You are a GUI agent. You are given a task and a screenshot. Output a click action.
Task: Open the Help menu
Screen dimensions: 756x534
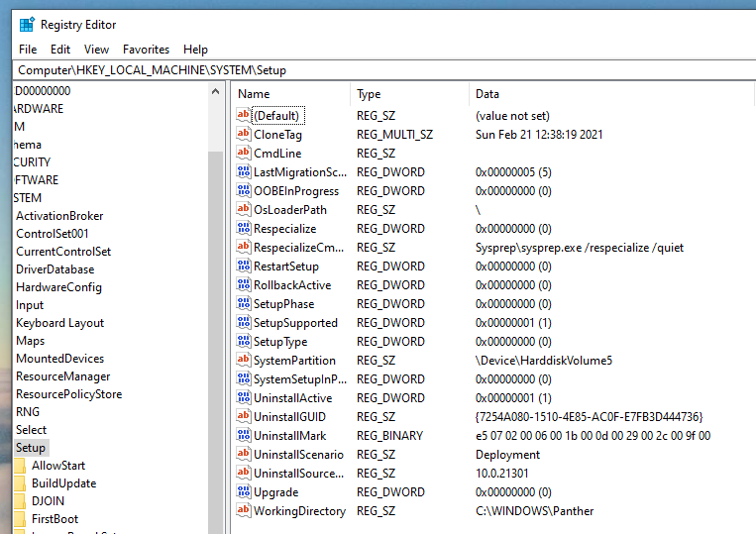[x=195, y=50]
